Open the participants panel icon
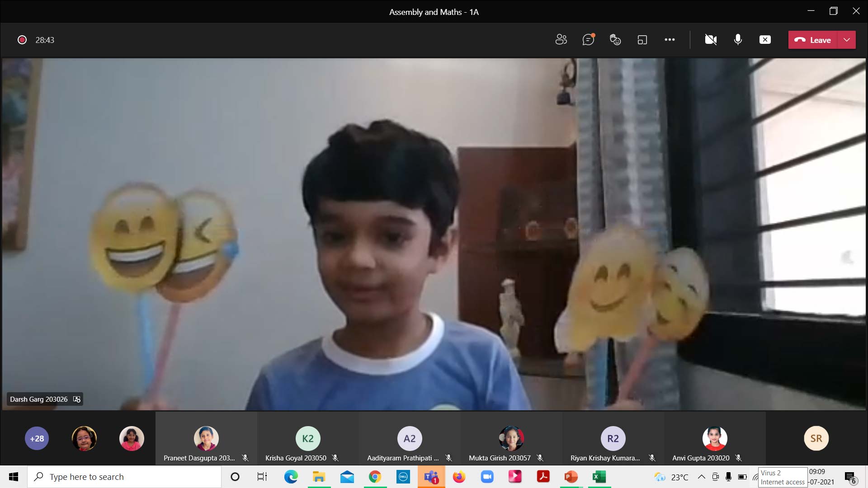The image size is (868, 488). tap(561, 40)
